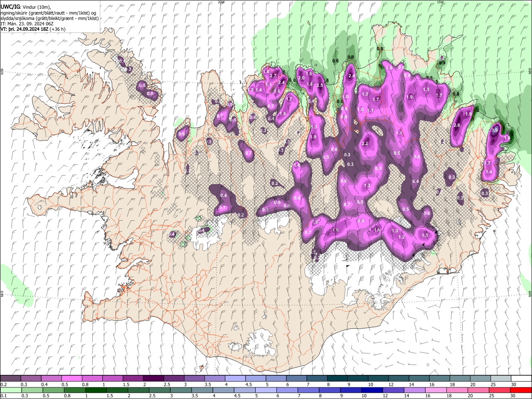532x399 pixels.
Task: Click the 12–14 swatch in the upper legend row
Action: click(399, 378)
